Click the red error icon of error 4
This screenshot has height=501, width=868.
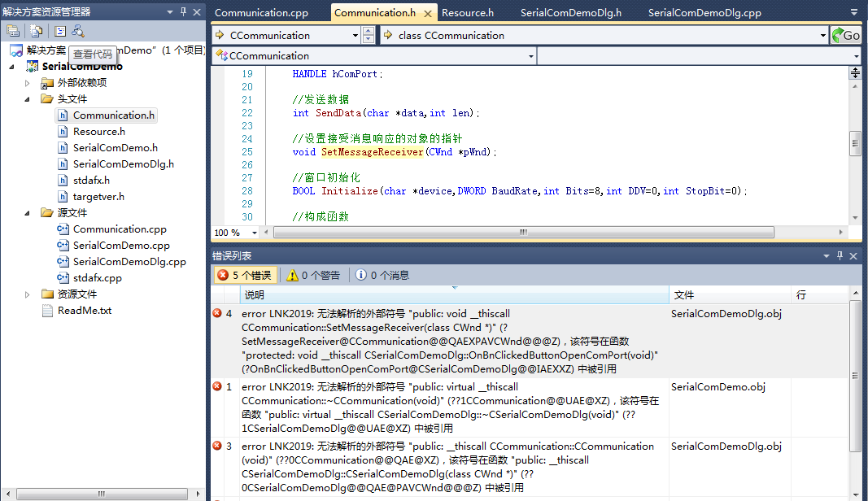tap(217, 313)
